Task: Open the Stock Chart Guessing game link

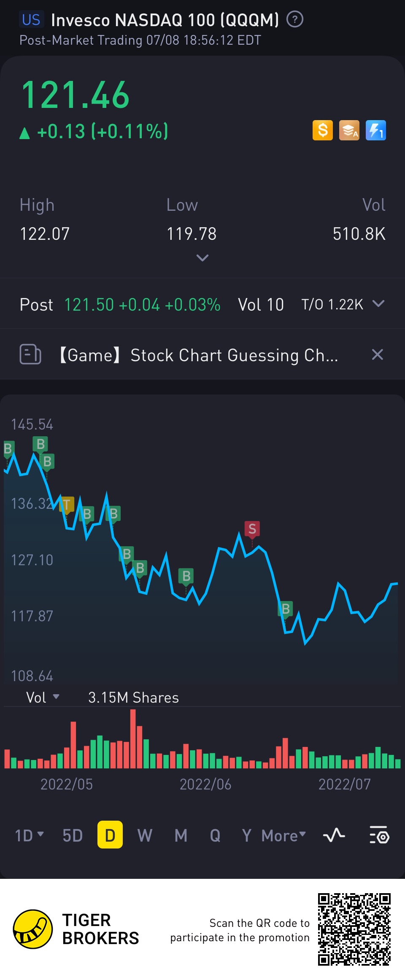Action: [x=198, y=355]
